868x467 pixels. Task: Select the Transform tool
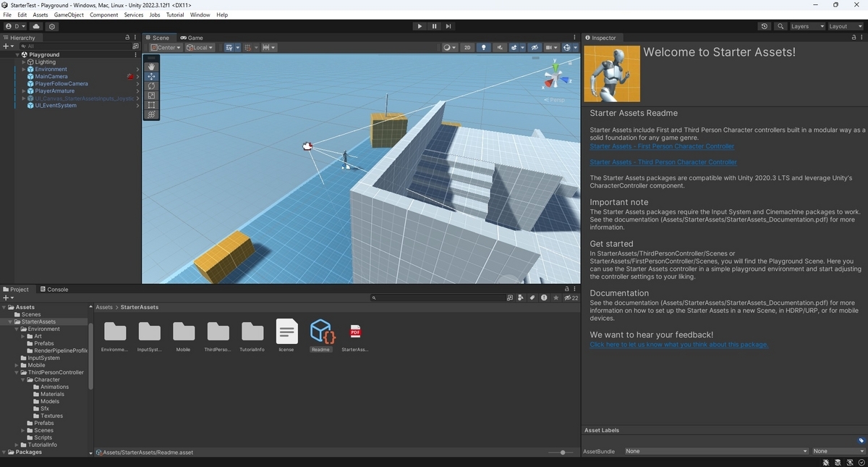pos(151,114)
